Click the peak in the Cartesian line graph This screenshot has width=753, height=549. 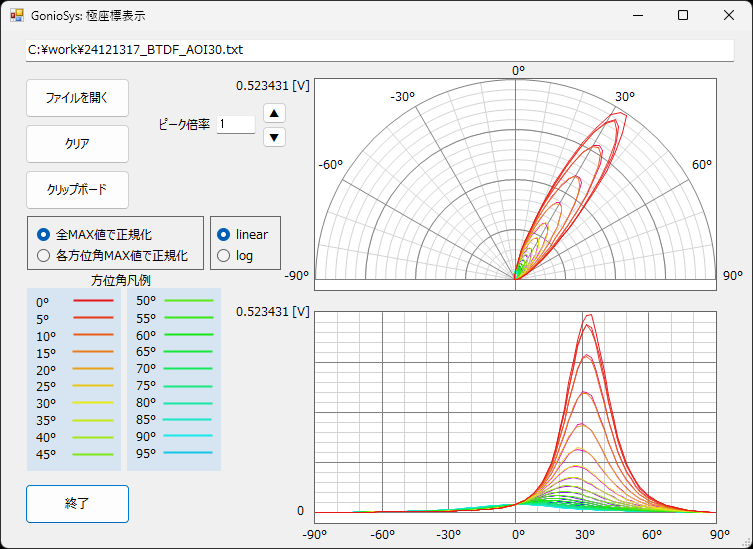[x=588, y=316]
